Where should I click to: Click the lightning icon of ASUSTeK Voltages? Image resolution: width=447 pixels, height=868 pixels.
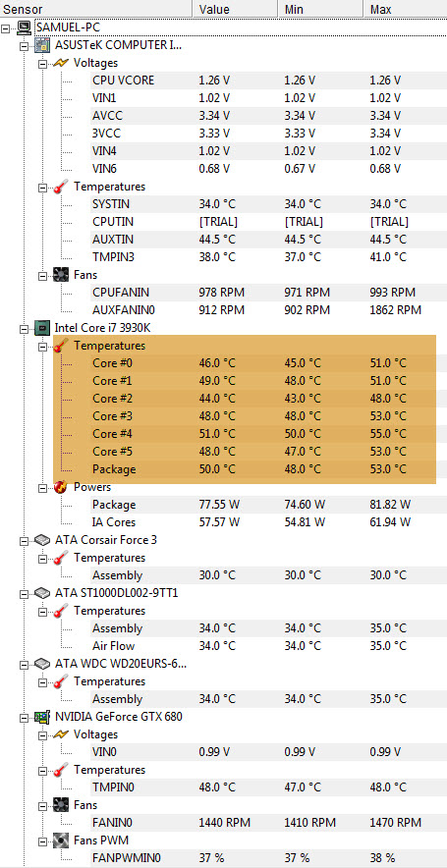click(60, 63)
